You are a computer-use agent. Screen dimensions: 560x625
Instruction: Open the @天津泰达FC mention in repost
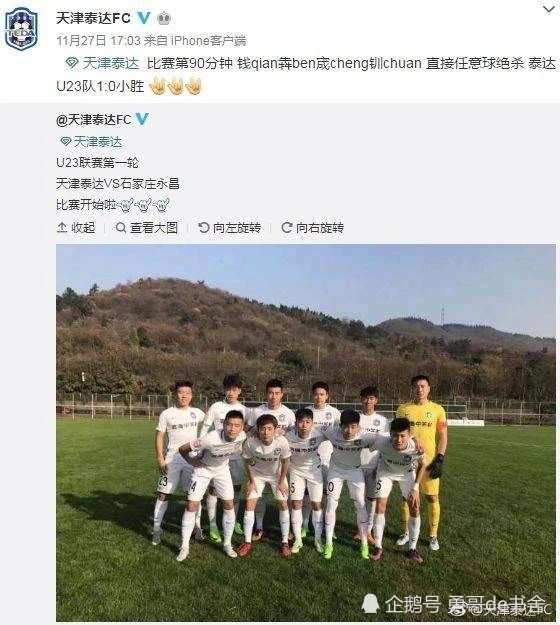(94, 120)
